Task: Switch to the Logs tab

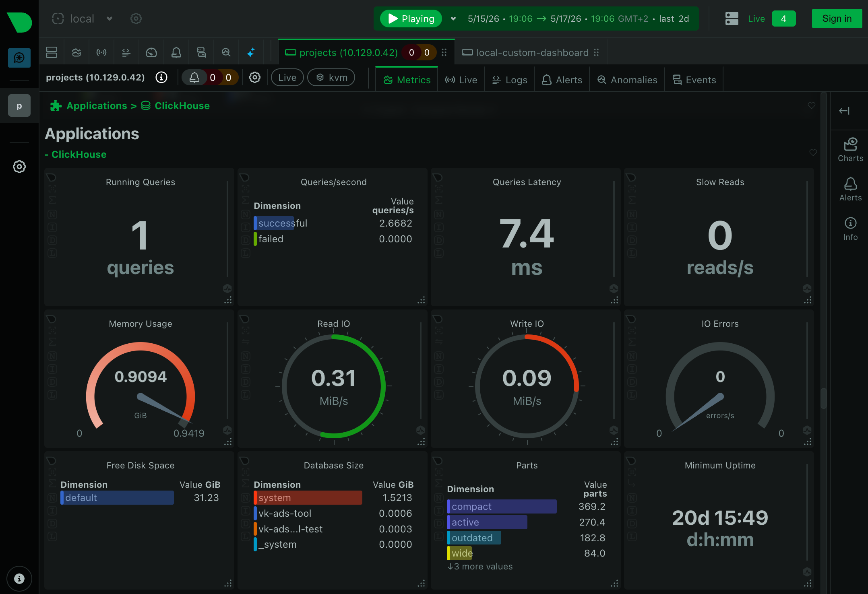Action: click(x=509, y=80)
